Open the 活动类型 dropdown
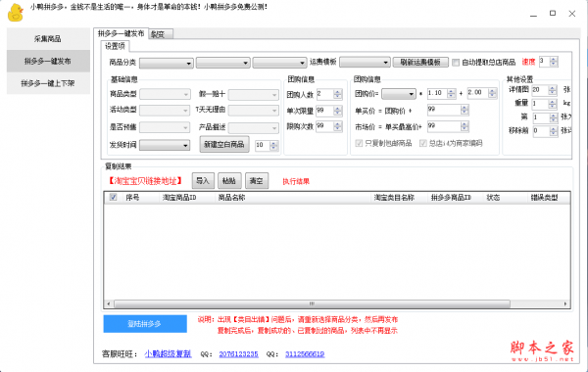Viewport: 588px width, 372px height. (x=165, y=111)
